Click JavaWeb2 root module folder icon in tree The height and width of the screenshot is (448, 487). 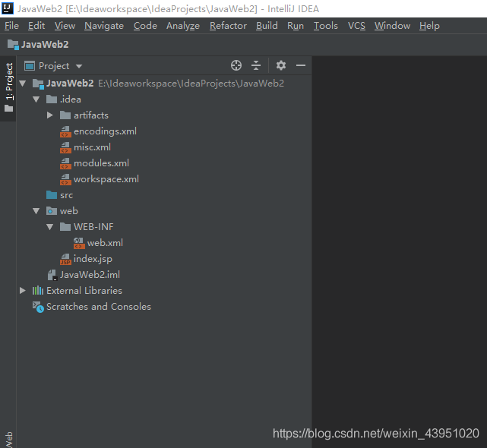click(x=38, y=84)
